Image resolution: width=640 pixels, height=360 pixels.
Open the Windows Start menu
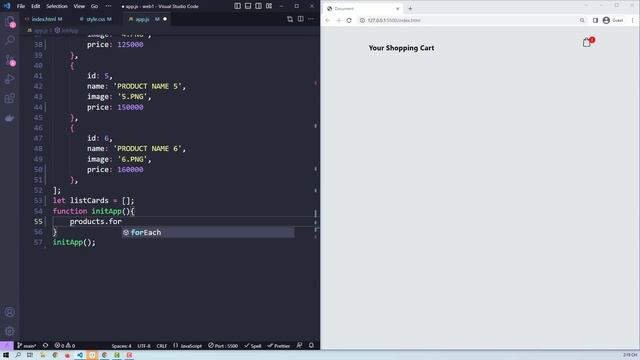coord(6,355)
